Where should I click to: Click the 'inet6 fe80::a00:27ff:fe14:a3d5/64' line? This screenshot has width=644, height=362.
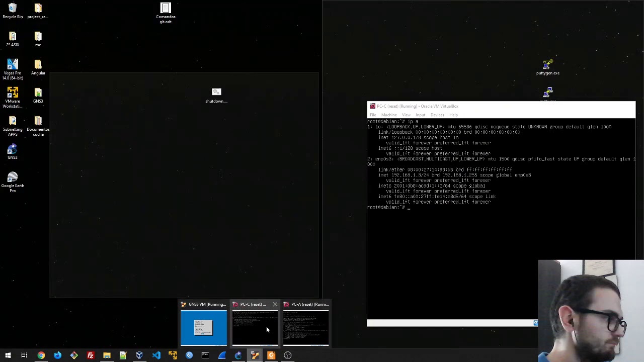(437, 197)
